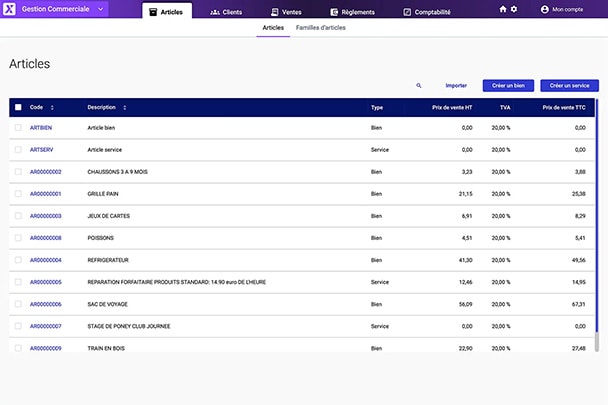Open the settings gear icon

click(x=514, y=9)
